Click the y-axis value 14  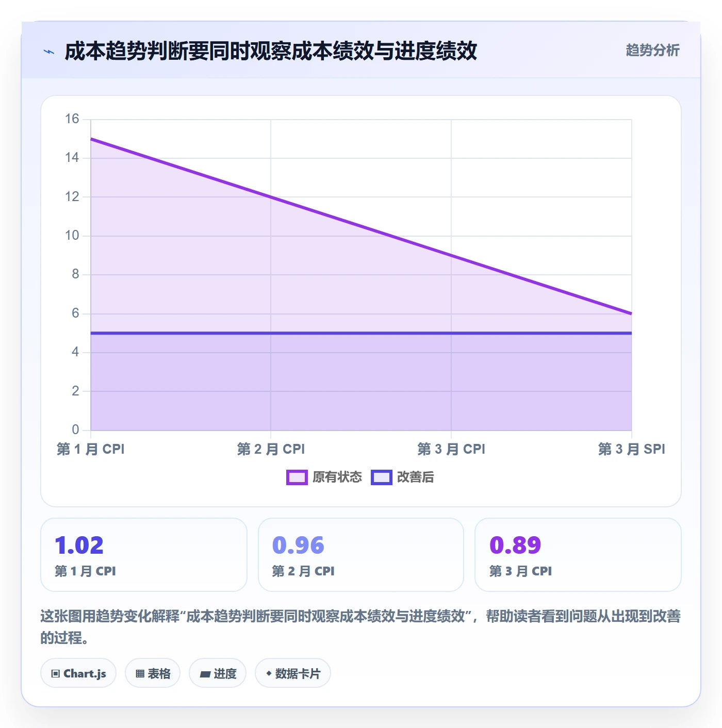(x=72, y=158)
